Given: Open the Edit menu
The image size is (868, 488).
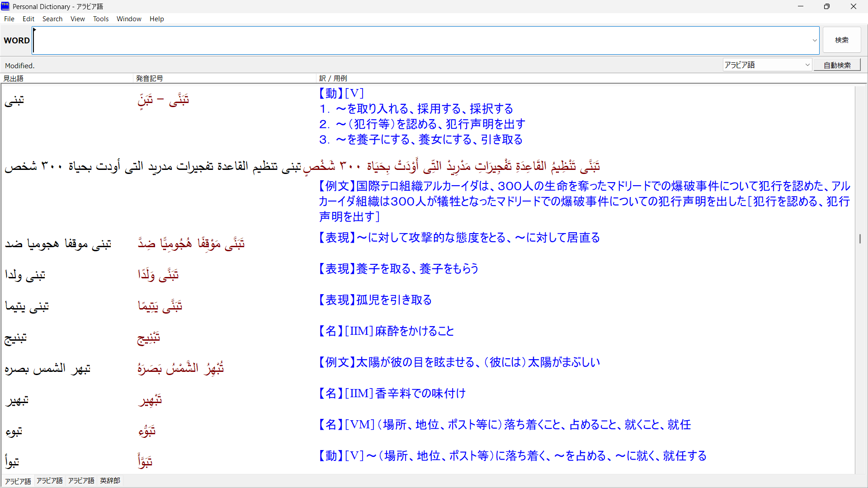Looking at the screenshot, I should tap(28, 19).
